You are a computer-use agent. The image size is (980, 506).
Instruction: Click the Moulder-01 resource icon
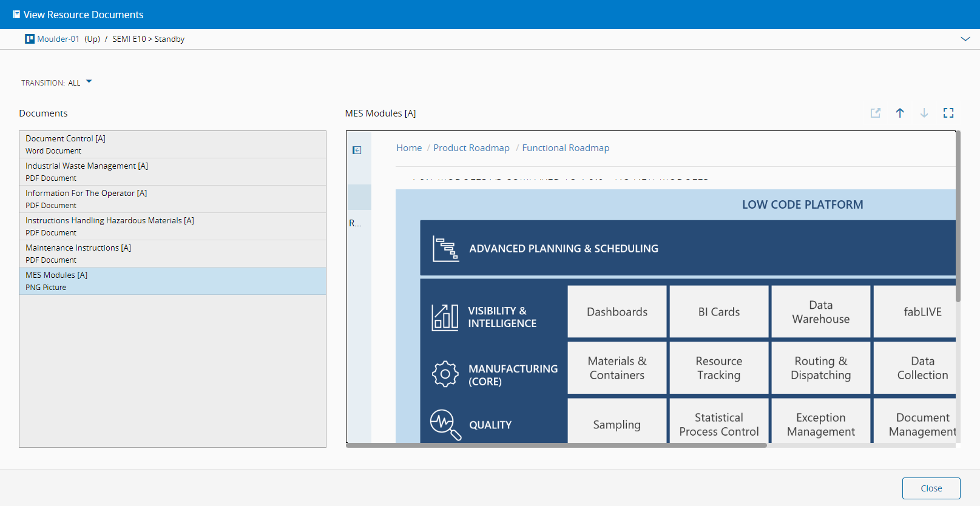pyautogui.click(x=30, y=39)
